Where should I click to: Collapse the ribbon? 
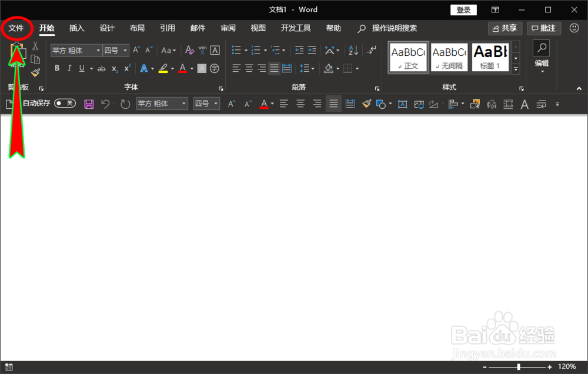(x=579, y=89)
